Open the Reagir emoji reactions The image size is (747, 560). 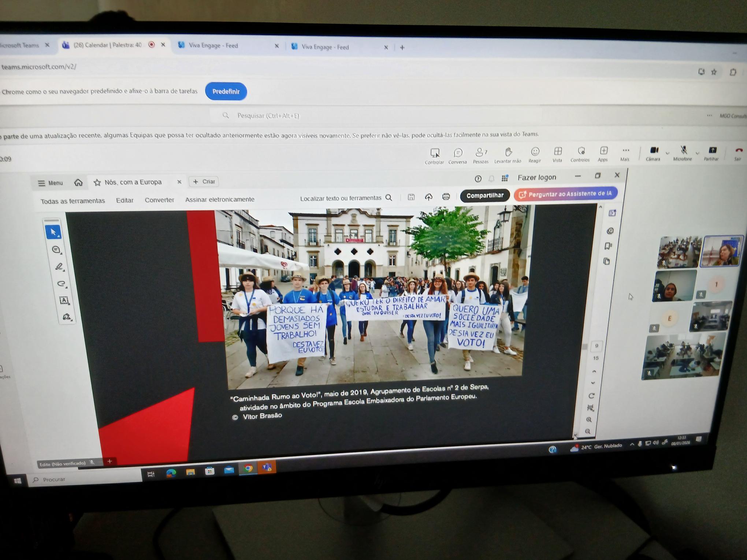[535, 152]
